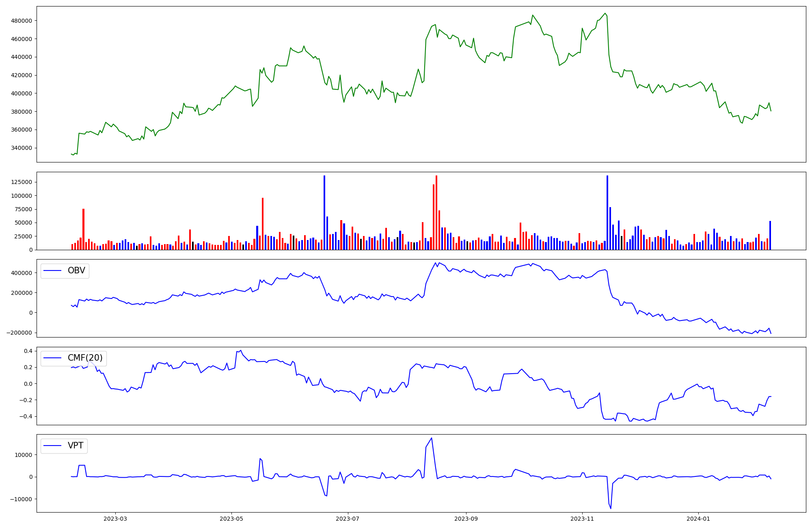
Task: Click the 480000 price axis label
Action: pos(22,21)
